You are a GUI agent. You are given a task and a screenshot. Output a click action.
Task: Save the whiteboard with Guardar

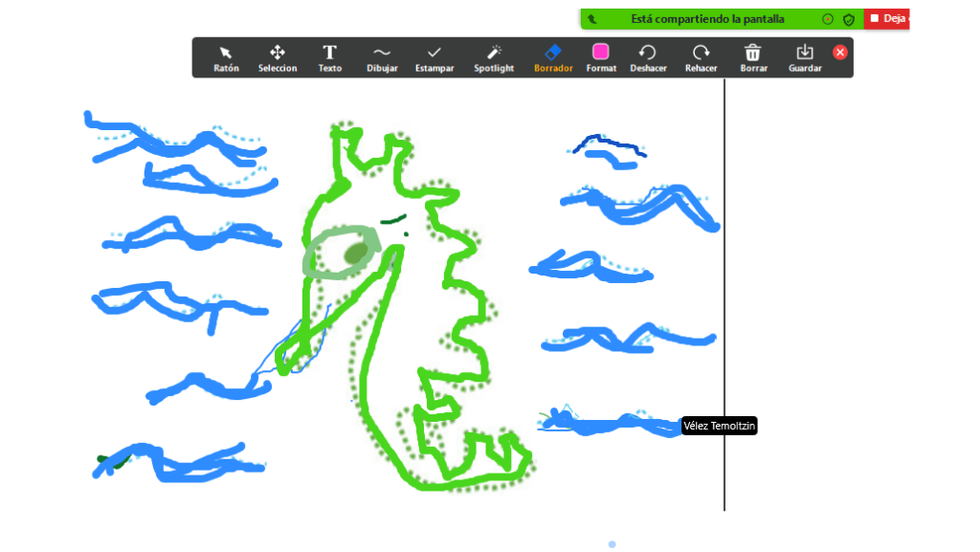805,57
